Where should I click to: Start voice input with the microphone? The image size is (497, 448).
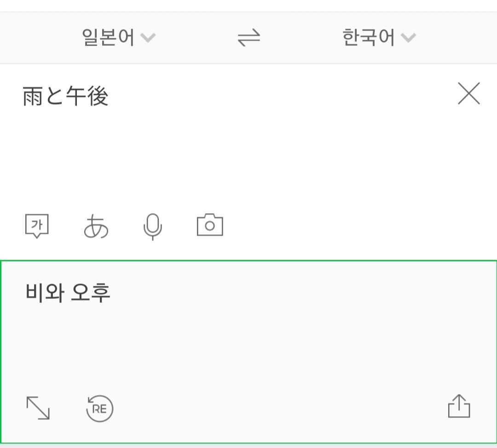pyautogui.click(x=152, y=227)
